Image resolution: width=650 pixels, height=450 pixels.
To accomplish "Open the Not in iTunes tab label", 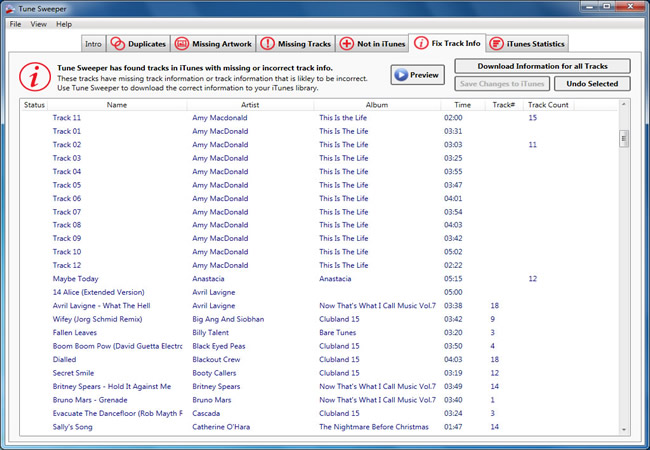I will click(x=381, y=44).
